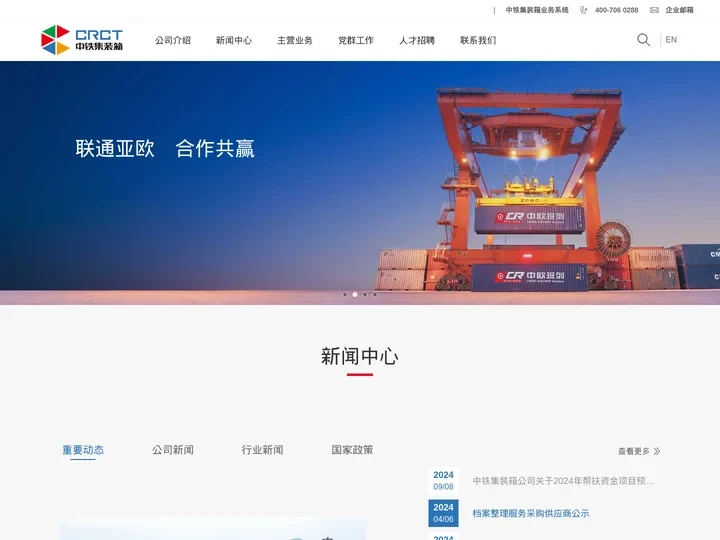Screen dimensions: 720x540
Task: Click the phone icon beside 400-706 0288
Action: pos(584,10)
